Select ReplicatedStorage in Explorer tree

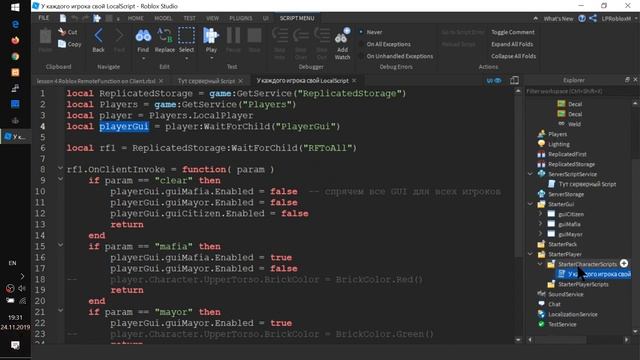(571, 164)
